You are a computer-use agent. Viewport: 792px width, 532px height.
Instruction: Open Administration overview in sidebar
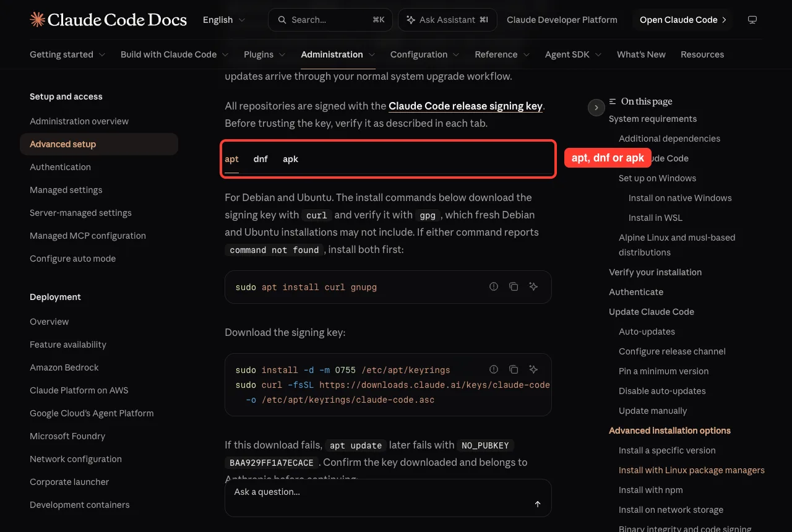pyautogui.click(x=79, y=121)
